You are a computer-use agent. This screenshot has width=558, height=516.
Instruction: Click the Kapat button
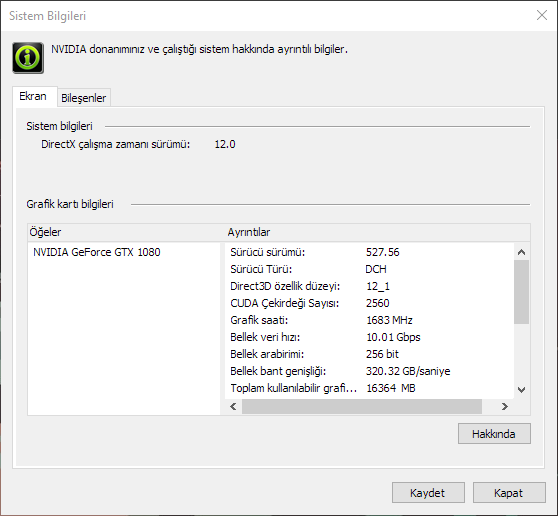(x=509, y=493)
